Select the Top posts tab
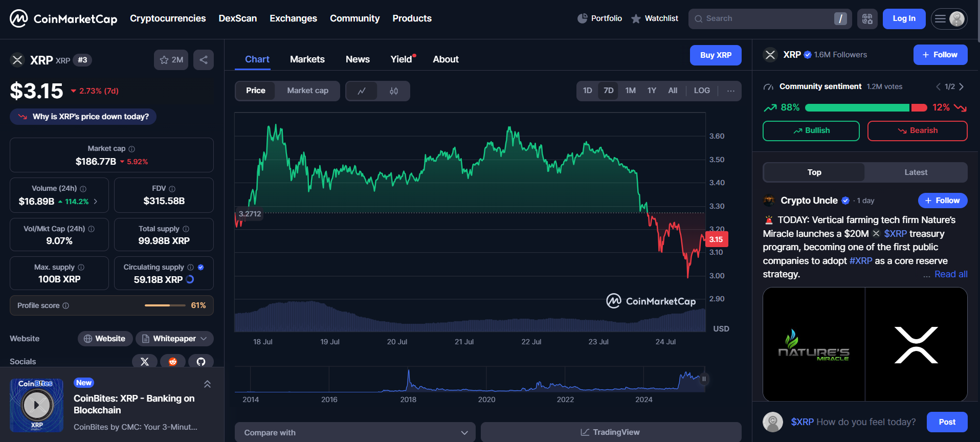The image size is (980, 442). click(x=814, y=172)
